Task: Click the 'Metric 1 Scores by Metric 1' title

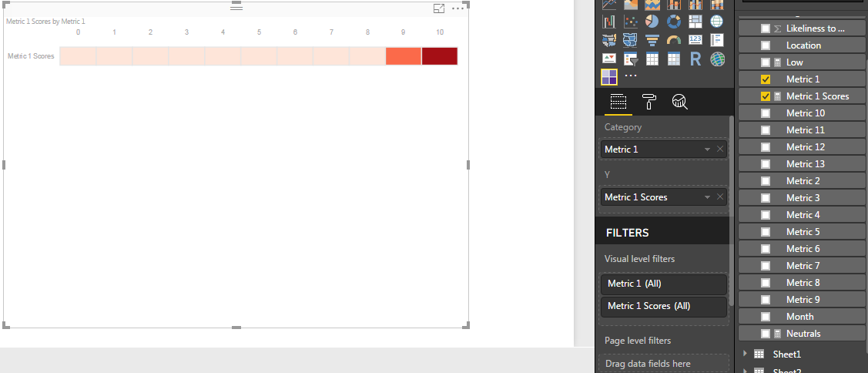Action: (x=45, y=21)
